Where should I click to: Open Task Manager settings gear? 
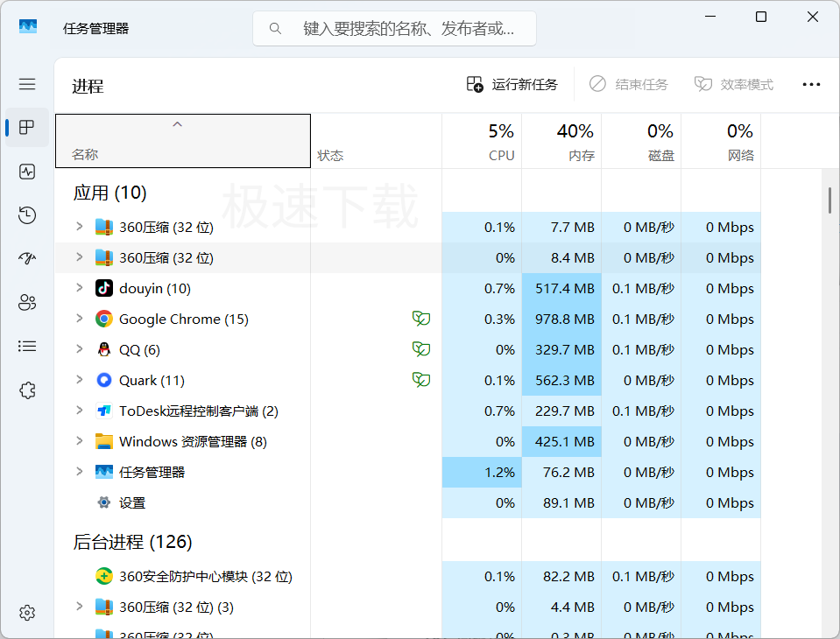click(x=27, y=613)
